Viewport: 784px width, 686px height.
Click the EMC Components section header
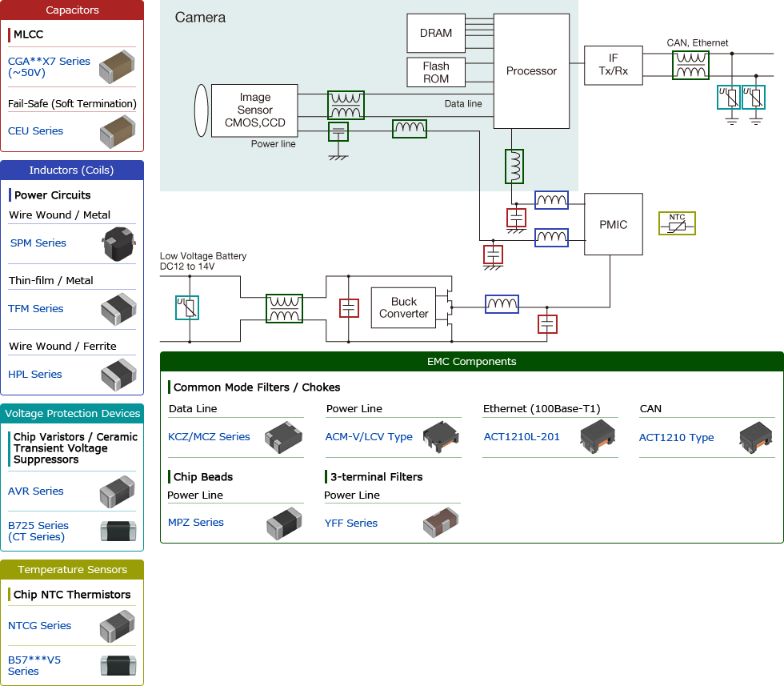pos(472,361)
